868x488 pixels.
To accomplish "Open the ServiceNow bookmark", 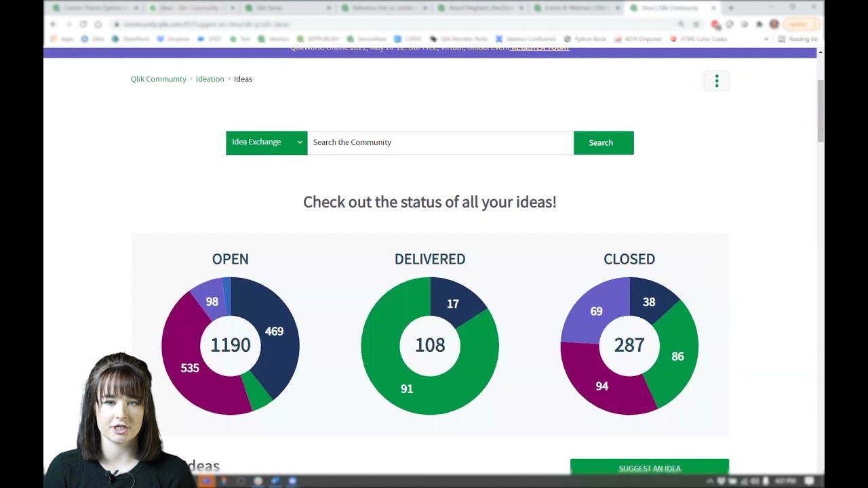I will click(366, 39).
